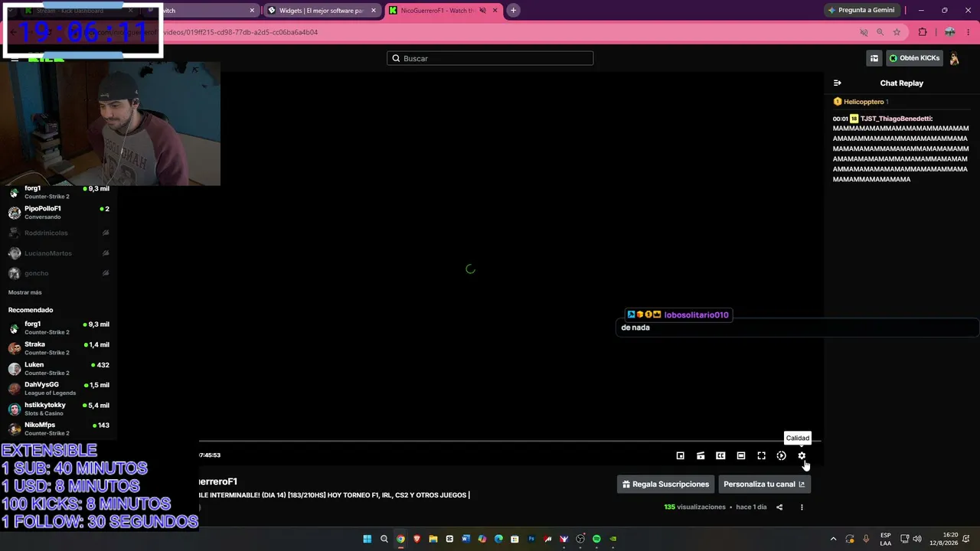Screen dimensions: 980x551
Task: Open the playback speed control
Action: point(781,455)
